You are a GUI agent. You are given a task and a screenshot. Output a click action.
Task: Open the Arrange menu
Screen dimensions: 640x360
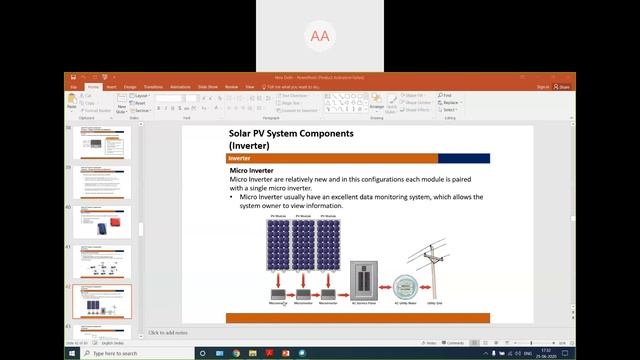[376, 102]
